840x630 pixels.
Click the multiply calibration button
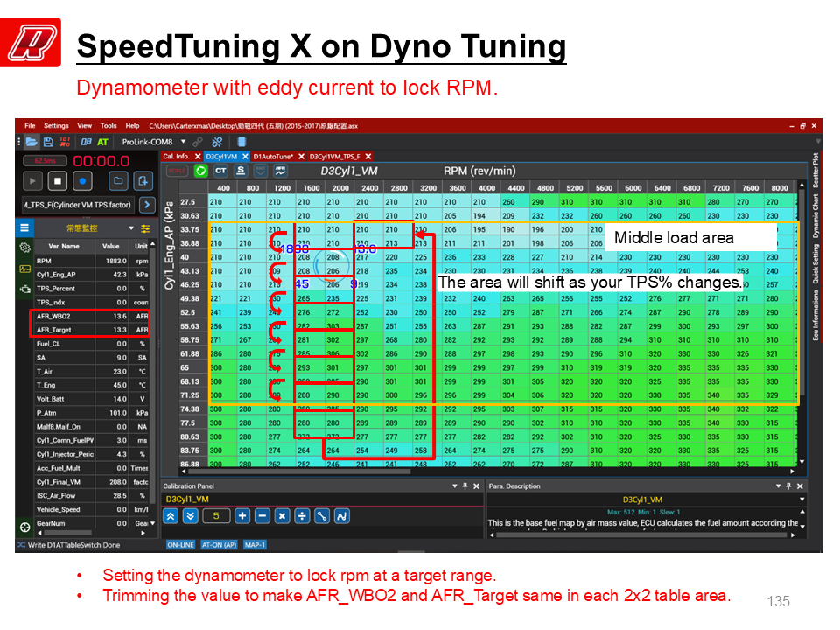point(282,516)
